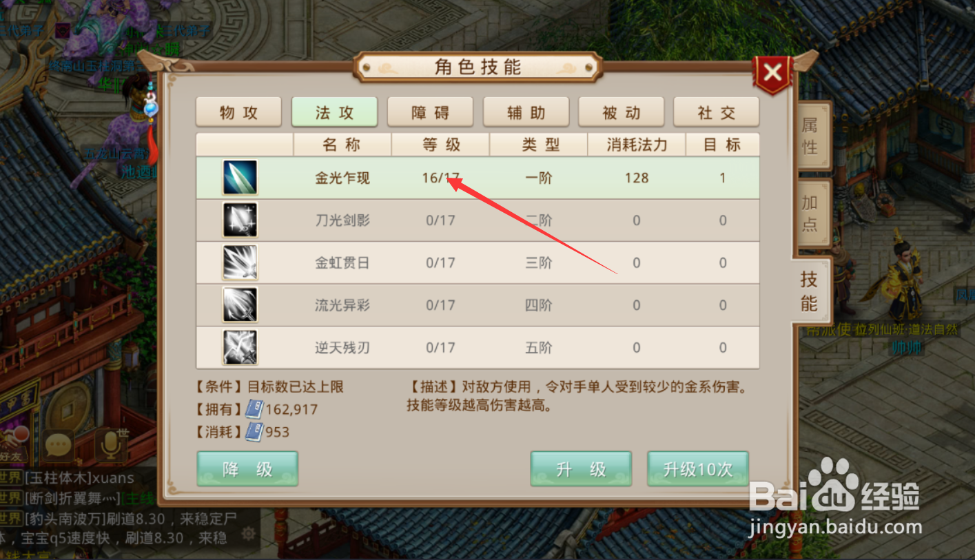The height and width of the screenshot is (560, 975).
Task: Close the 角色技能 dialog
Action: pyautogui.click(x=772, y=72)
